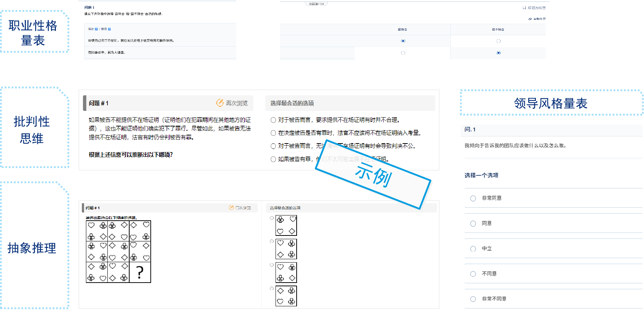Select the 非常不同意 radio button
This screenshot has height=313, width=644.
[473, 299]
